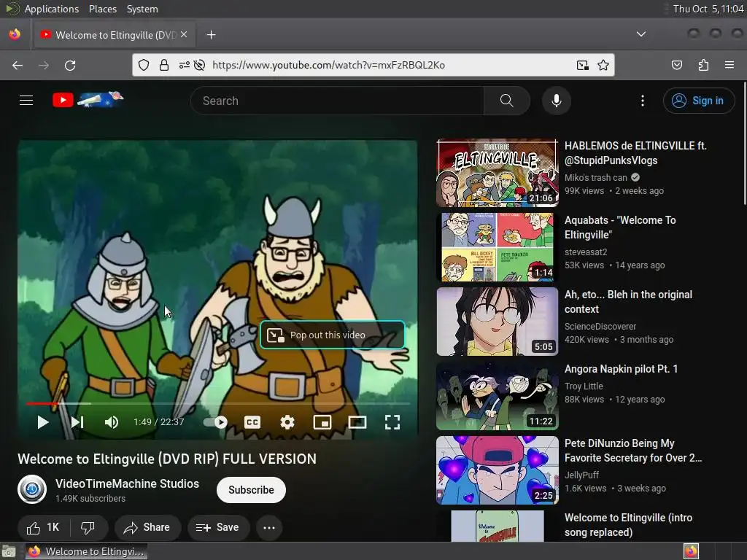The width and height of the screenshot is (747, 560).
Task: Open Miko's trash can channel
Action: pos(595,178)
